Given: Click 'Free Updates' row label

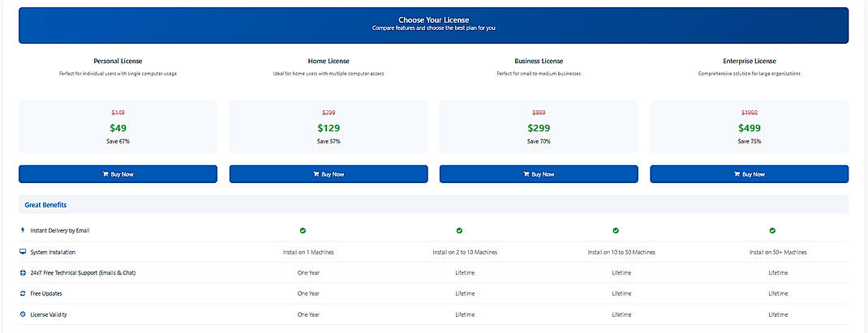Looking at the screenshot, I should [x=46, y=294].
